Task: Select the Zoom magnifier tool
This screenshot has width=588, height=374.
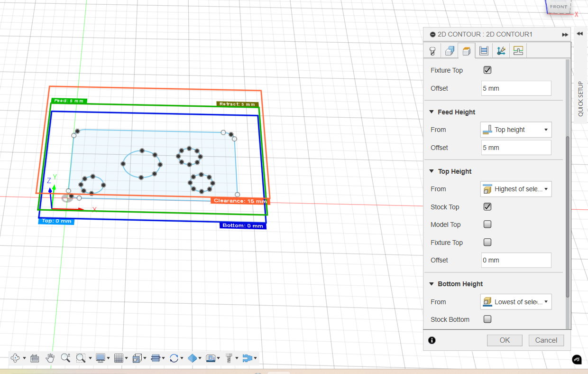Action: pos(65,358)
